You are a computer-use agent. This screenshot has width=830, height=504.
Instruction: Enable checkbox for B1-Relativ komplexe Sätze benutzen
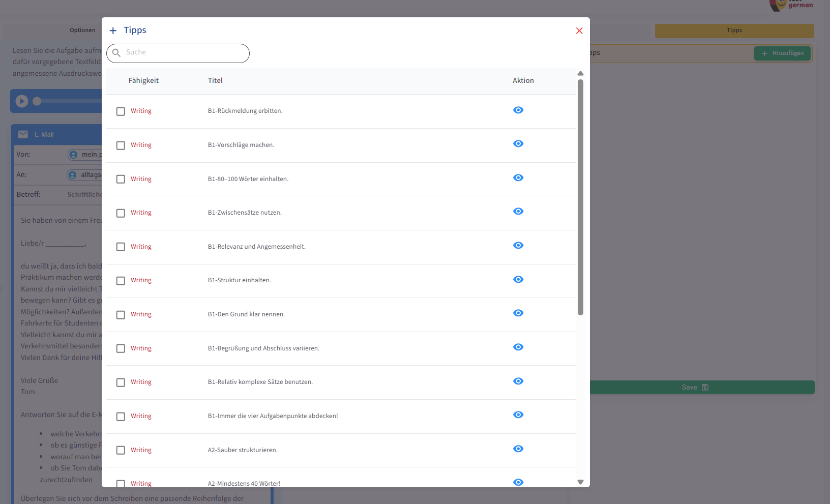coord(121,382)
